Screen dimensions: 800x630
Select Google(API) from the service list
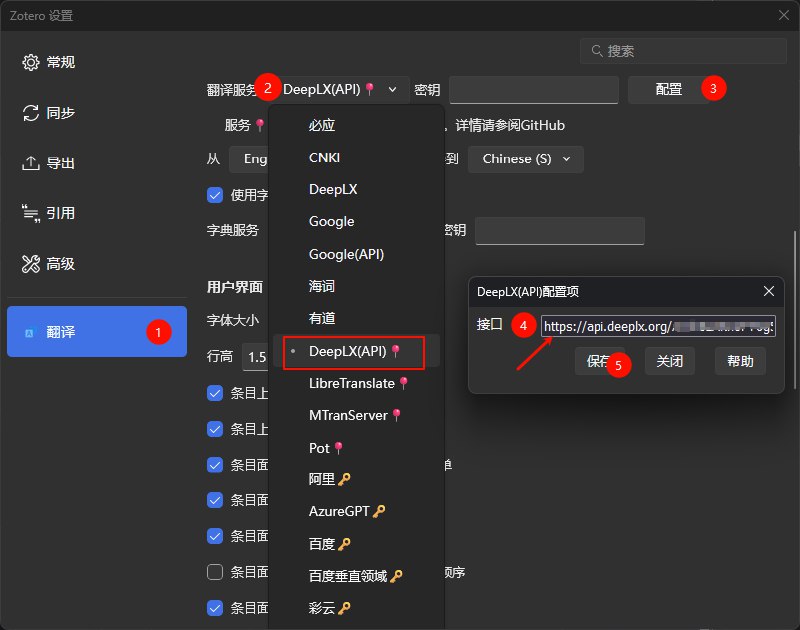346,254
